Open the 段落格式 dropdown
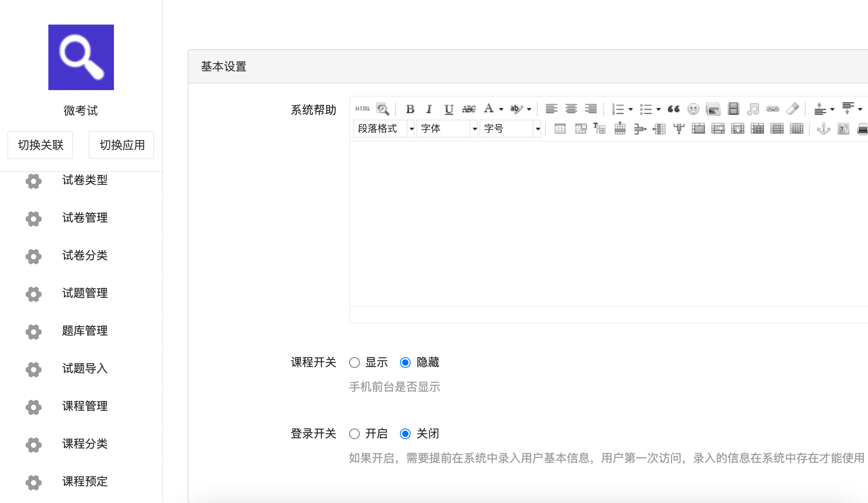Screen dimensions: 868x503 (x=384, y=129)
